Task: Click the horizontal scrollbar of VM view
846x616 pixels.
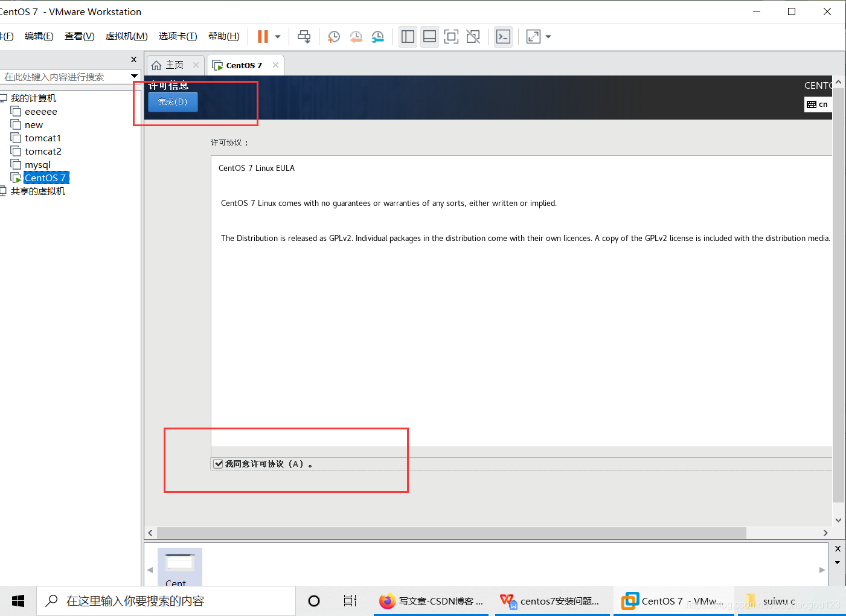Action: click(x=451, y=533)
